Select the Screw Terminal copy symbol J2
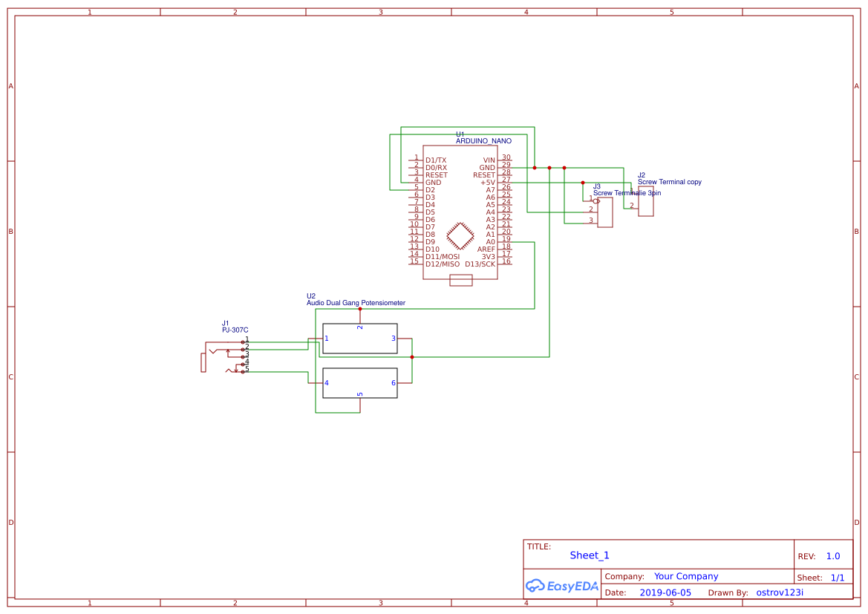868x614 pixels. pyautogui.click(x=646, y=202)
